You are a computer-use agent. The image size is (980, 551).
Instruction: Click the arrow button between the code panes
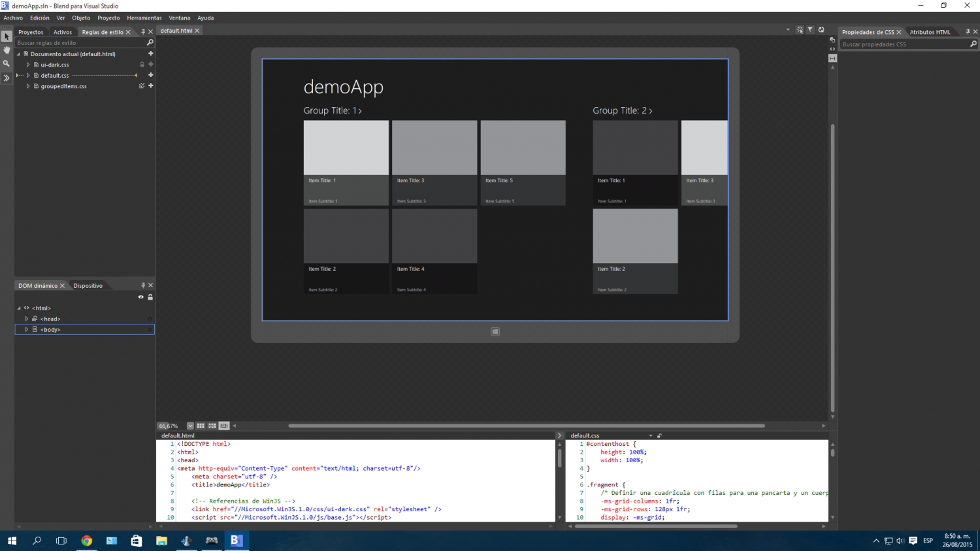coord(559,435)
